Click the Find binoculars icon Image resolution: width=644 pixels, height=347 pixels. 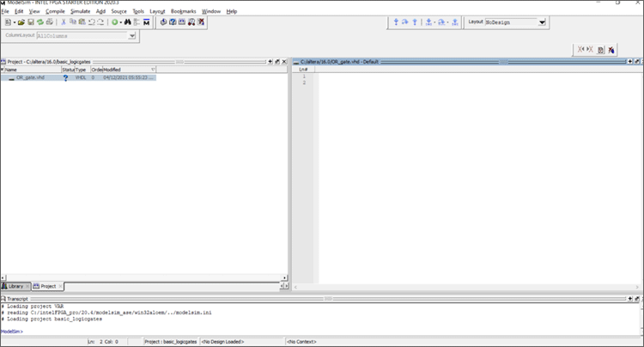click(x=128, y=22)
